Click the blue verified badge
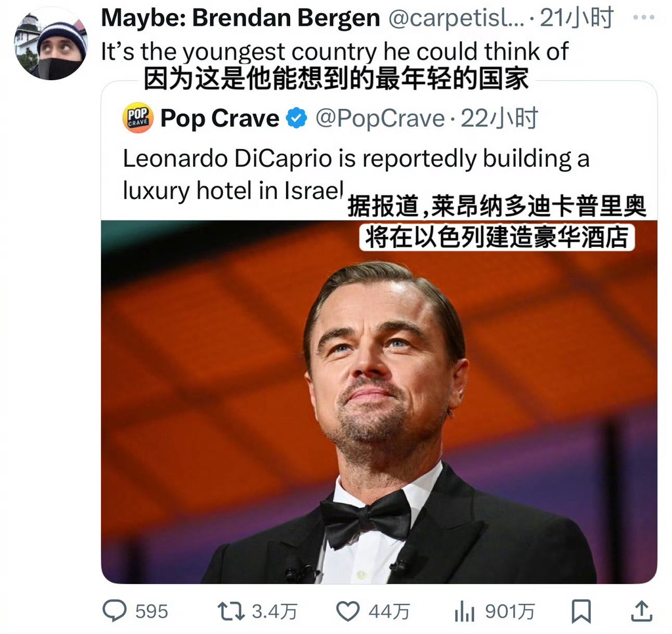This screenshot has width=672, height=634. [x=297, y=118]
